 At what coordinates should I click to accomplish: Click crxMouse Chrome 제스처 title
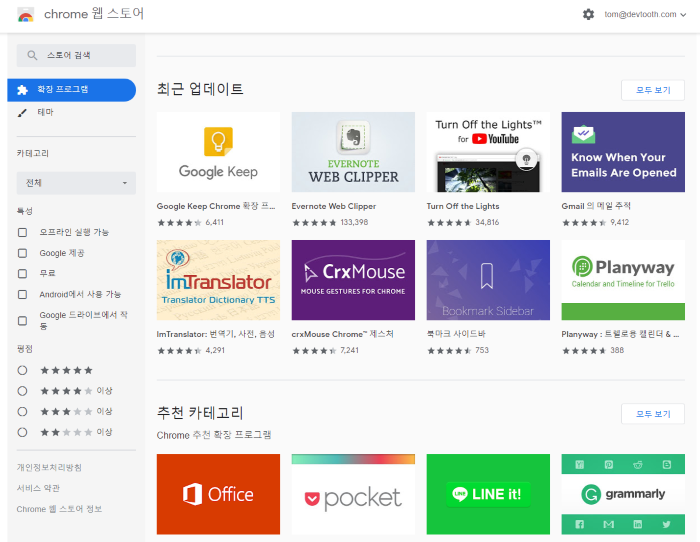[342, 334]
